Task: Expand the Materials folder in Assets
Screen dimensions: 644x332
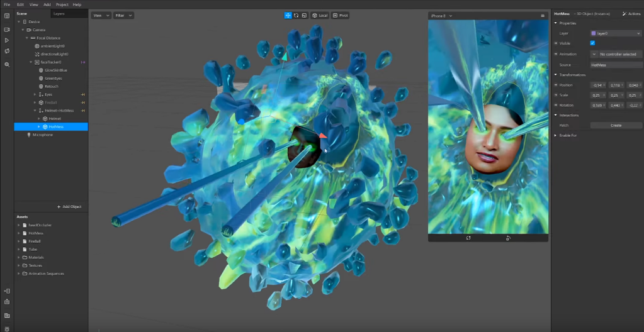Action: pos(18,257)
